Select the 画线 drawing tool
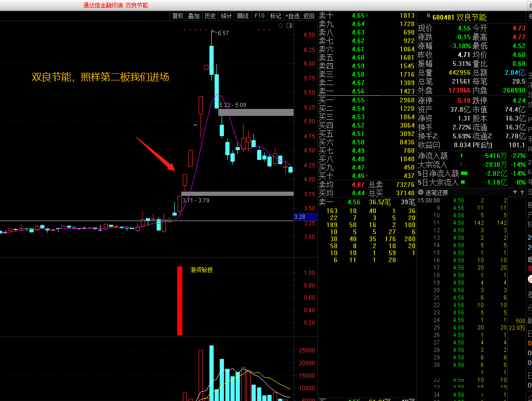 tap(243, 16)
